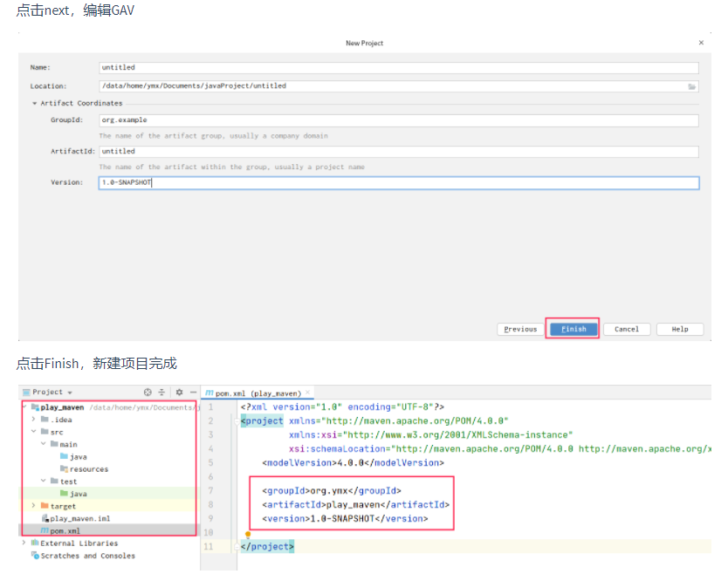This screenshot has height=574, width=728.
Task: Expand the .idea folder
Action: [x=33, y=419]
